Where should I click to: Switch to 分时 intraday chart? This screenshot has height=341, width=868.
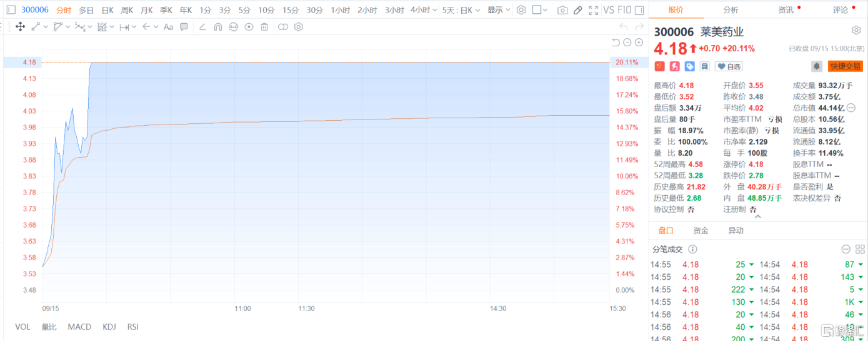tap(64, 10)
